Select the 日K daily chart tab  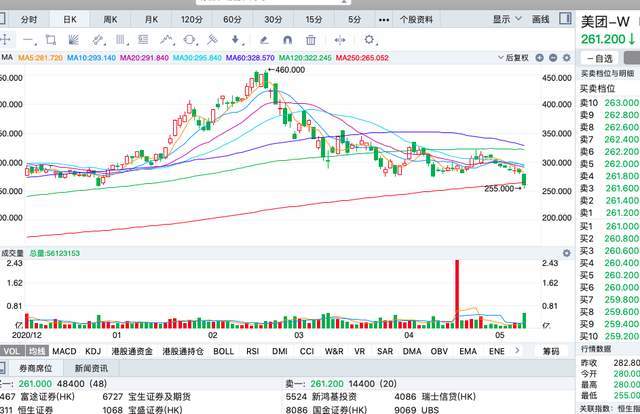[70, 20]
